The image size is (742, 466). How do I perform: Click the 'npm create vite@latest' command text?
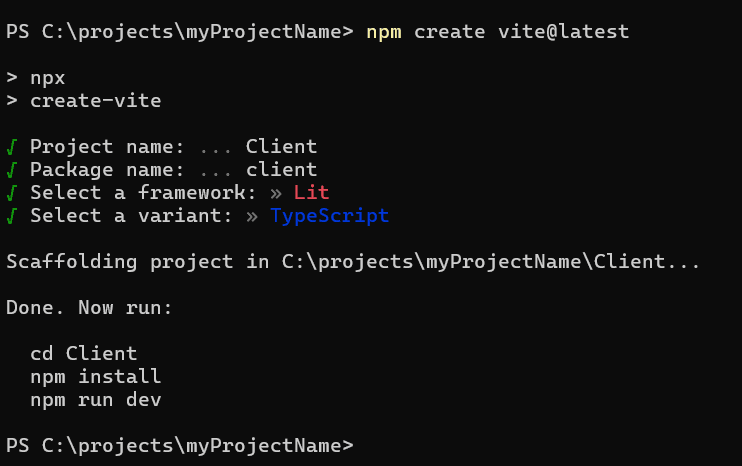pyautogui.click(x=497, y=32)
